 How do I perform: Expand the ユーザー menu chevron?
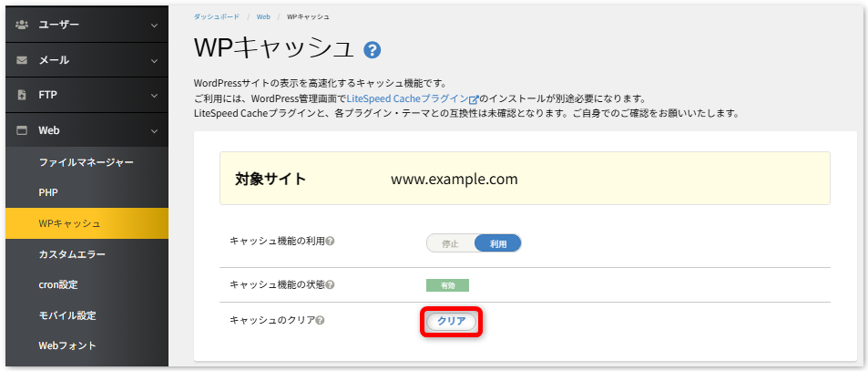(154, 25)
